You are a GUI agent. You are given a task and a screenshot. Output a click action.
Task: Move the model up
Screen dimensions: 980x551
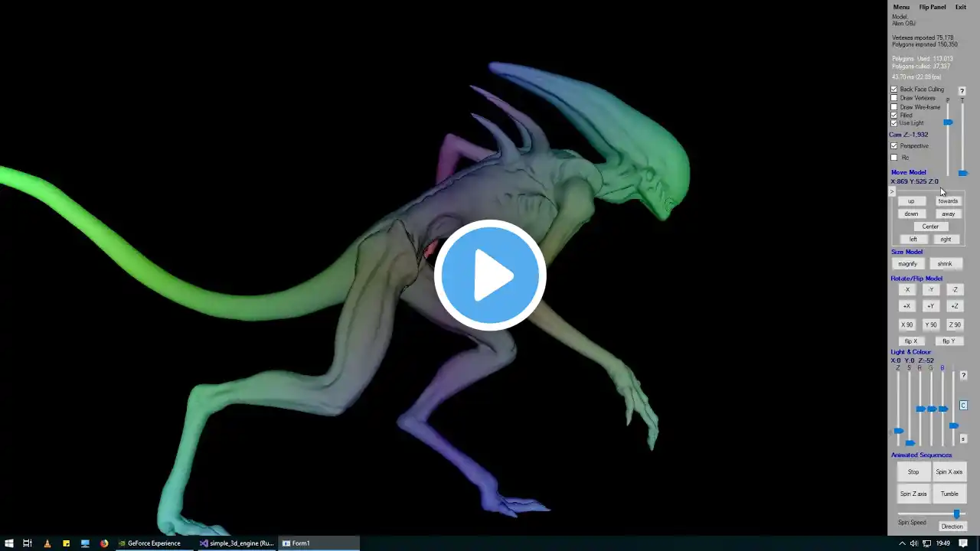click(x=911, y=201)
